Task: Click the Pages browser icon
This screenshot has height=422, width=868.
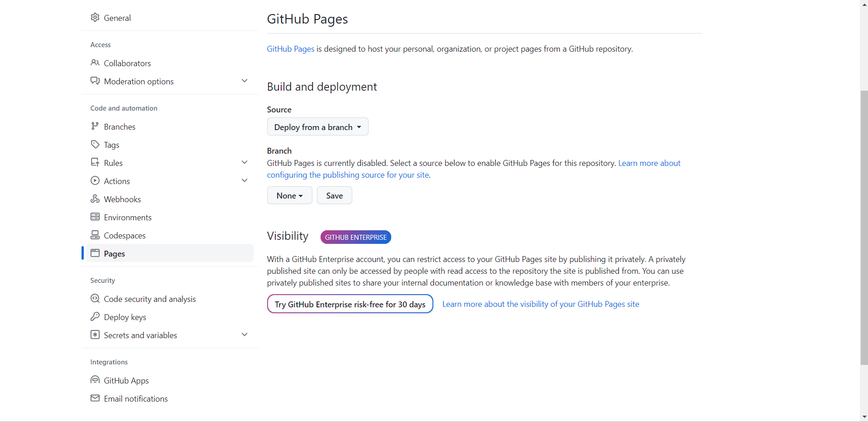Action: click(x=95, y=253)
